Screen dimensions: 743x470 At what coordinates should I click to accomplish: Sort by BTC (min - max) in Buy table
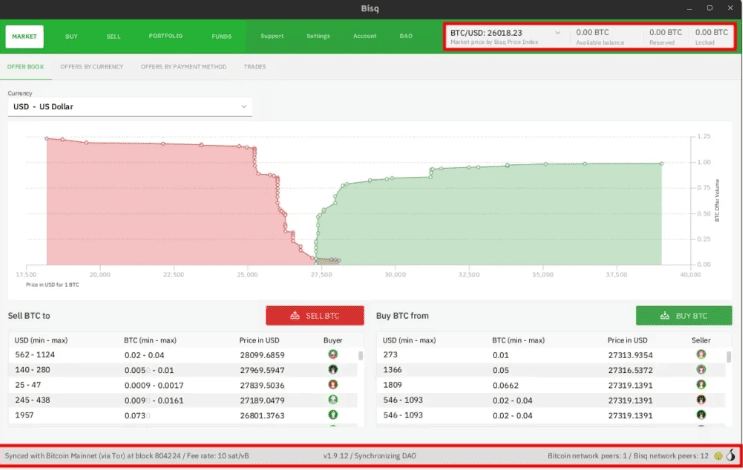click(518, 340)
